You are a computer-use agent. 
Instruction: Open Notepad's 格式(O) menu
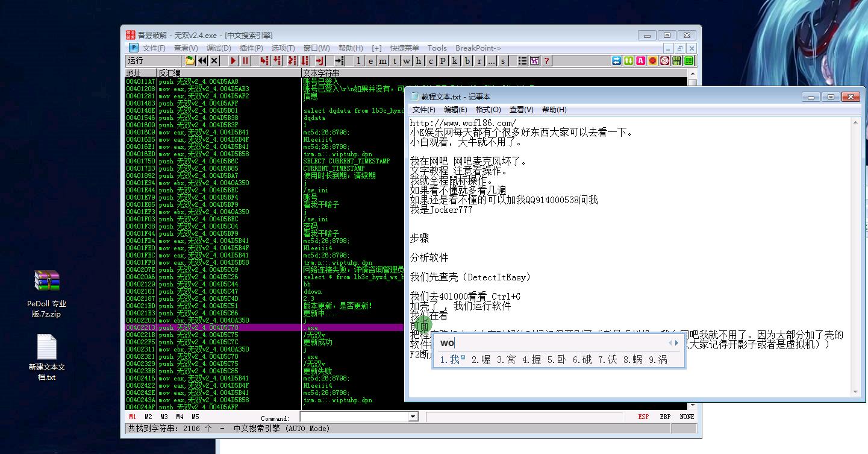point(488,110)
